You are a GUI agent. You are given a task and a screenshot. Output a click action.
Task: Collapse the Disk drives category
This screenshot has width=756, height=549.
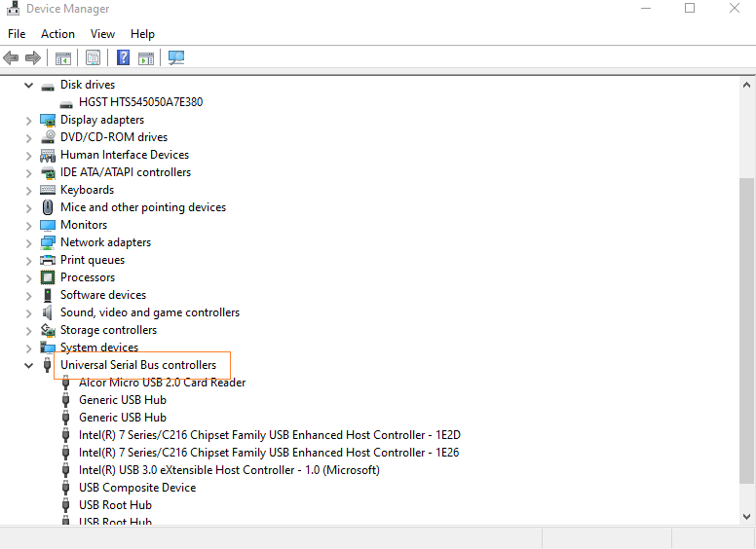[28, 85]
